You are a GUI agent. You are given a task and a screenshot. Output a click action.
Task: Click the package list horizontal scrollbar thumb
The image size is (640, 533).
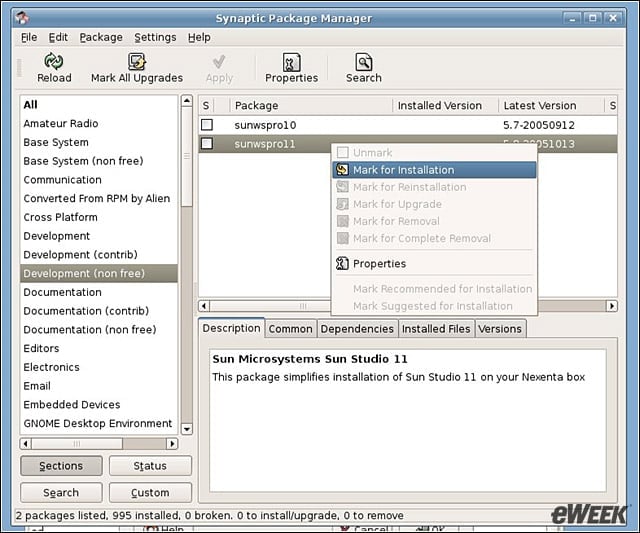click(302, 306)
